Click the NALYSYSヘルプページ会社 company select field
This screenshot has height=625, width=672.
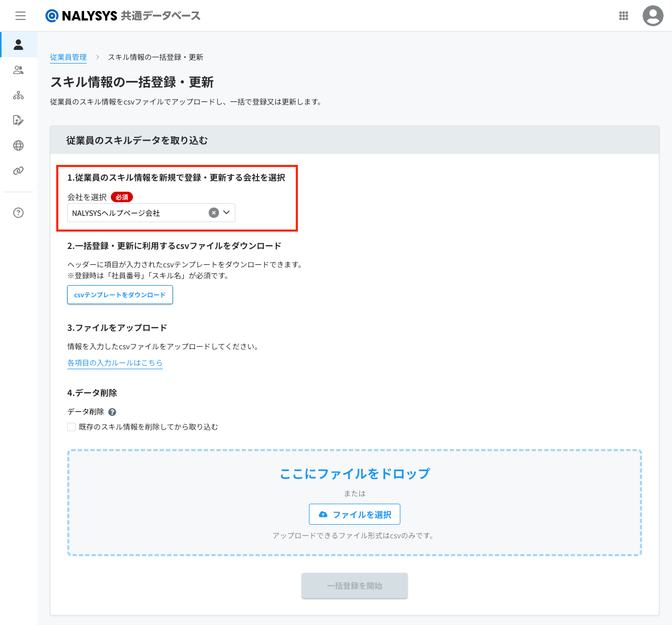point(137,213)
